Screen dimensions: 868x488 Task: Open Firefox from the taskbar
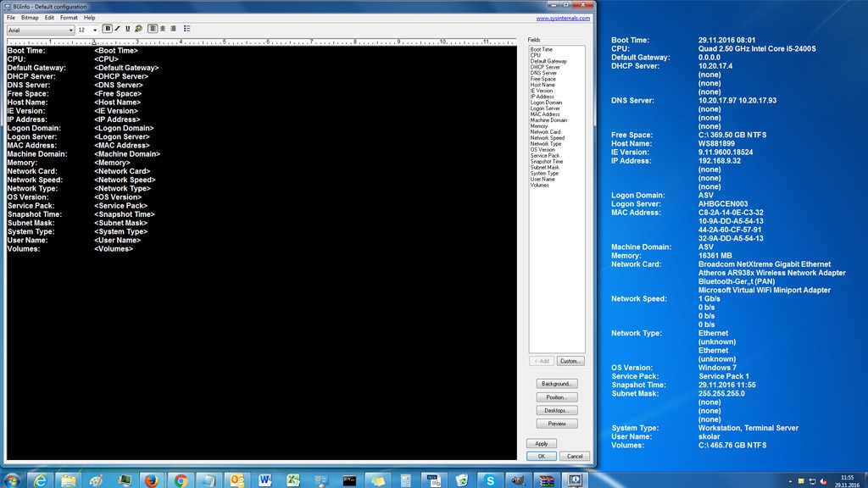pos(152,480)
